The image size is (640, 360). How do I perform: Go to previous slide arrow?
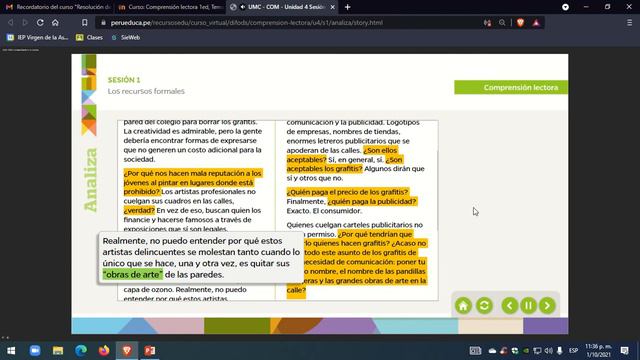(509, 305)
